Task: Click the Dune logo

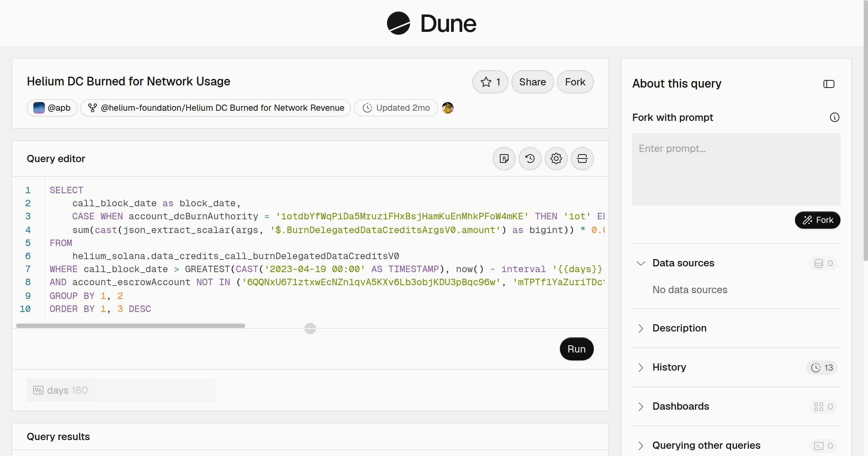Action: click(431, 23)
